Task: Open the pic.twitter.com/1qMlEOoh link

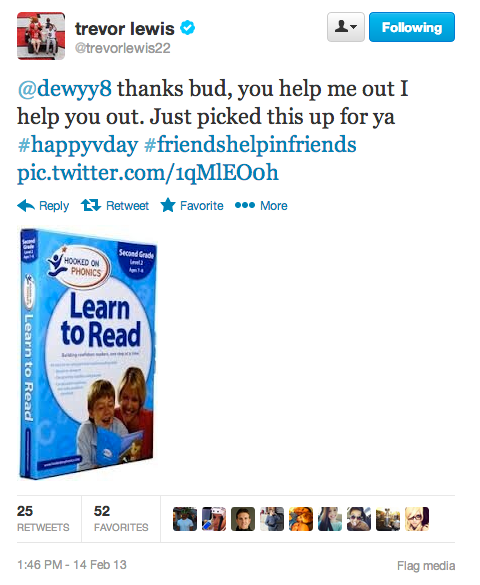Action: [x=148, y=173]
